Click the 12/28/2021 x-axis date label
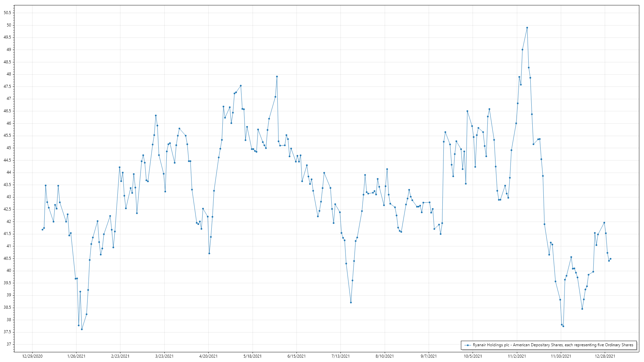The height and width of the screenshot is (362, 644). [x=605, y=356]
